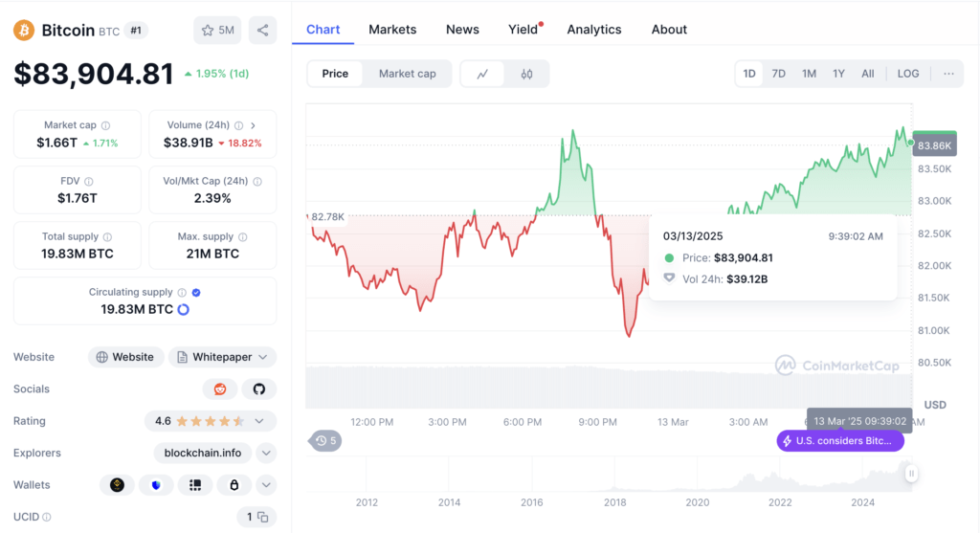
Task: Click the timeline range slider handle
Action: [x=912, y=474]
